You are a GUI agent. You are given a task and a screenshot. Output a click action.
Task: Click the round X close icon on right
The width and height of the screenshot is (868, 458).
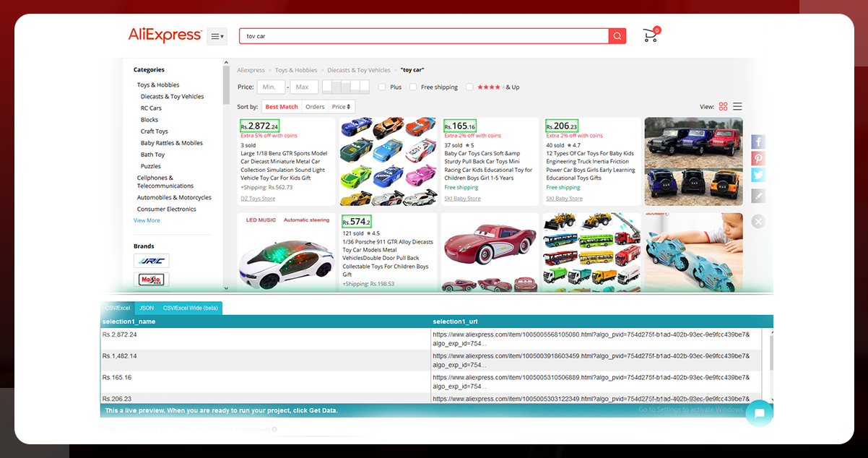tap(758, 222)
